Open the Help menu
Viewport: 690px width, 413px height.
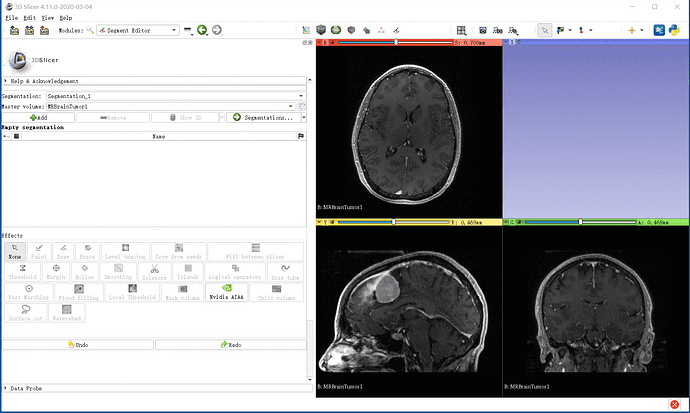(66, 18)
